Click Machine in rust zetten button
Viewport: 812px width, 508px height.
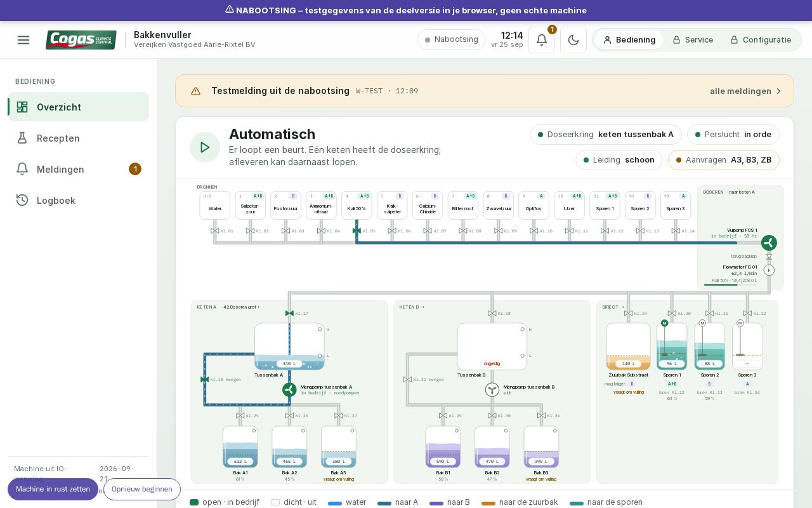53,489
